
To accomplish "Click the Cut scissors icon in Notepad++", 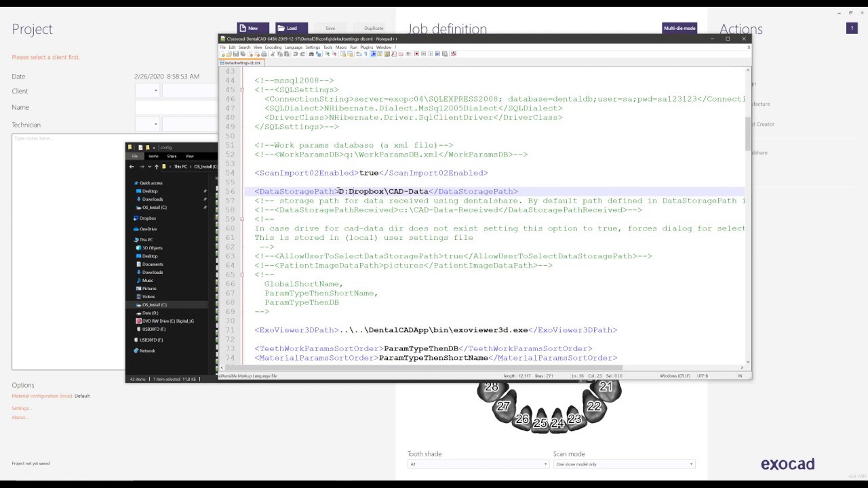I will (273, 54).
